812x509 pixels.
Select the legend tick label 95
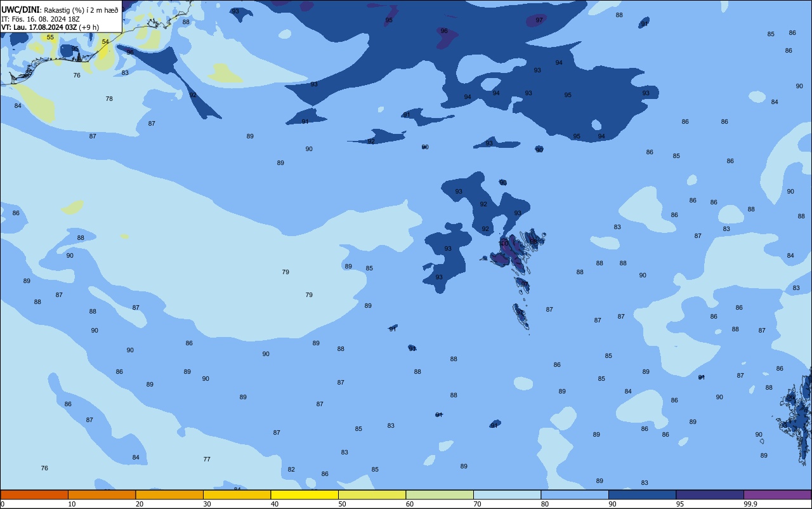(680, 504)
